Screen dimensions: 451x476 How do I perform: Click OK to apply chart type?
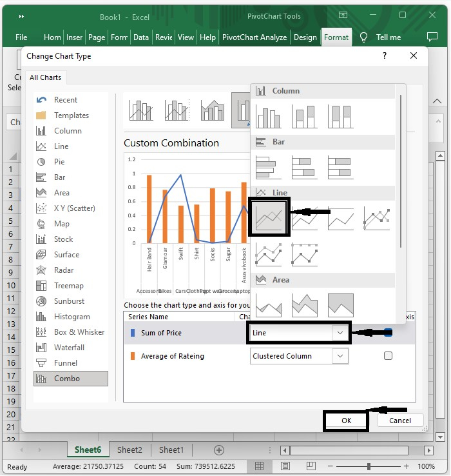[x=347, y=421]
